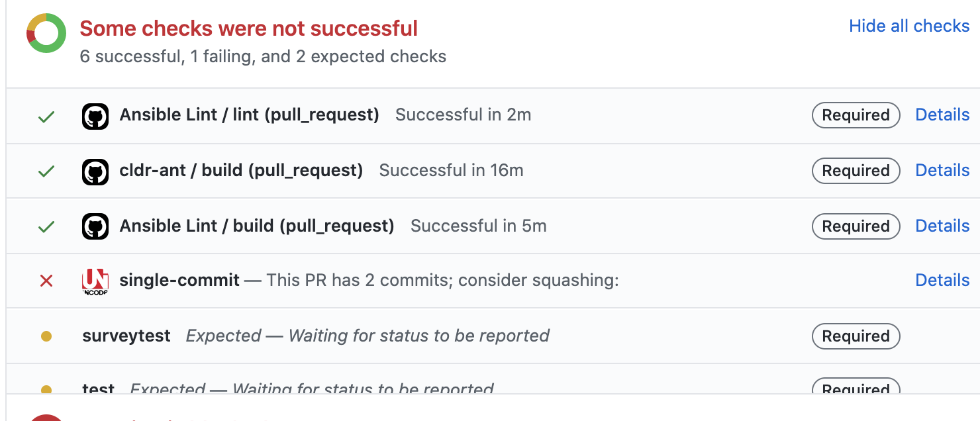This screenshot has width=980, height=421.
Task: Click the Required badge on cldr-ant / build row
Action: coord(856,170)
